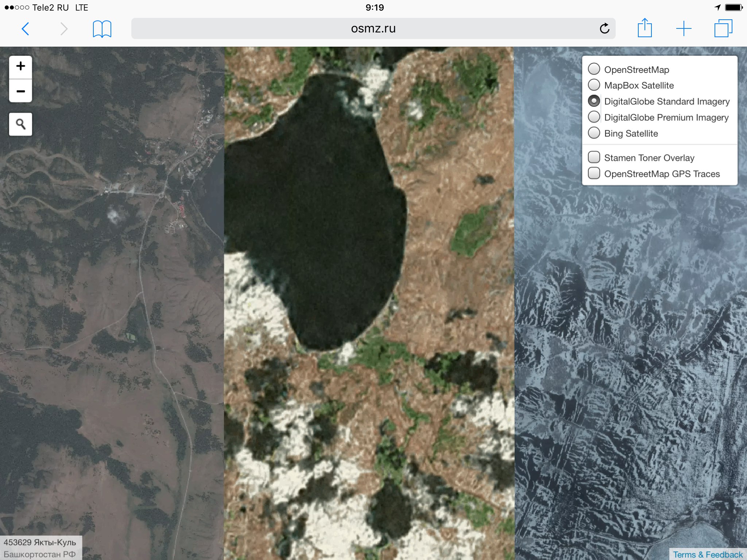Open Terms & Feedback link
The width and height of the screenshot is (747, 560).
tap(707, 554)
